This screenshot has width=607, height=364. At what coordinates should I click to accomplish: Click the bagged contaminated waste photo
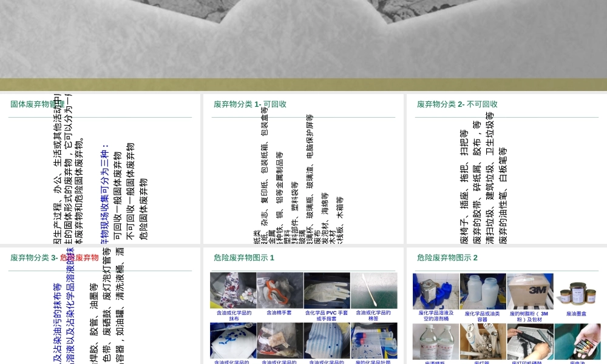[x=280, y=341]
